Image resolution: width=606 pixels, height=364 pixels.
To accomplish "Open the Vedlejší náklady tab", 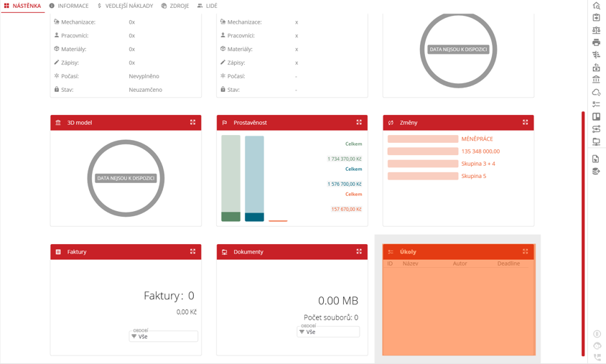I will click(x=125, y=6).
